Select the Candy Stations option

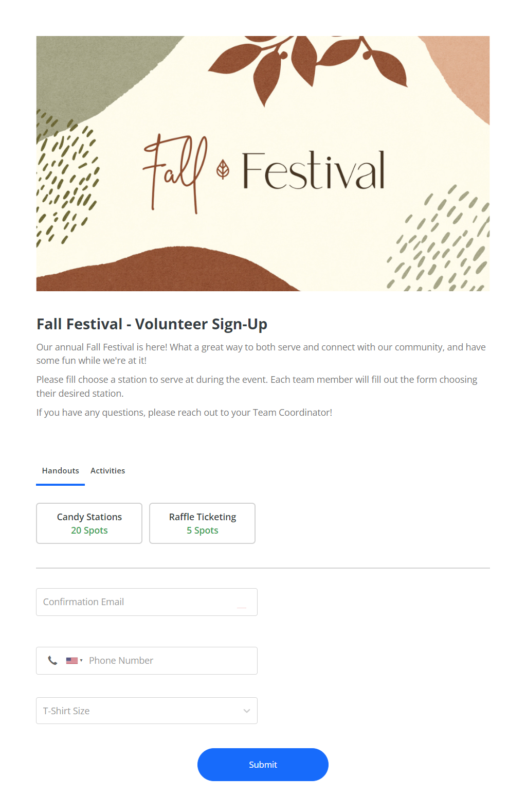pos(89,517)
